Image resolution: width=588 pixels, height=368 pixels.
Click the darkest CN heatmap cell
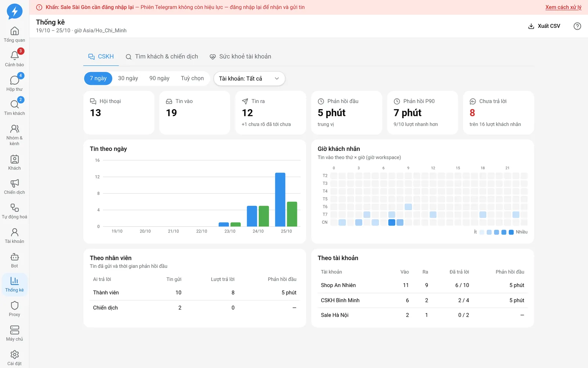point(392,222)
